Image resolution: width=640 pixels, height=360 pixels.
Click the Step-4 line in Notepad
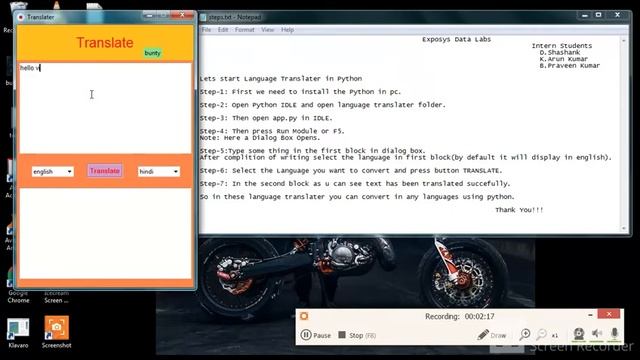coord(272,131)
